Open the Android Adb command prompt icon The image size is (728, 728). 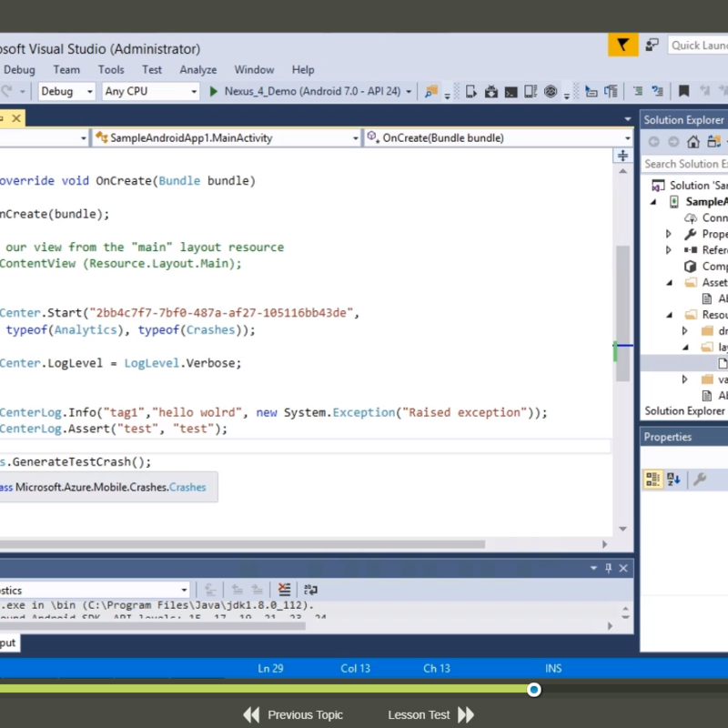click(511, 92)
